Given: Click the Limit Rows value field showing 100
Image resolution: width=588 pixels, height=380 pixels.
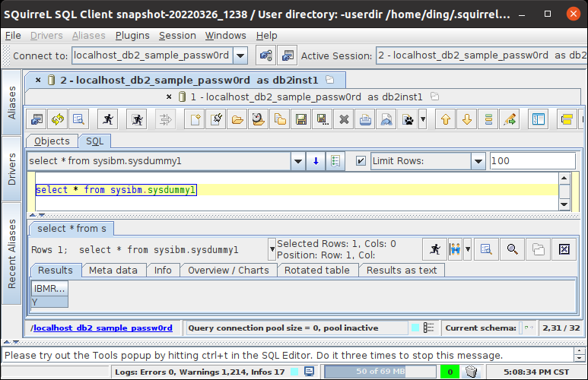Looking at the screenshot, I should 532,161.
